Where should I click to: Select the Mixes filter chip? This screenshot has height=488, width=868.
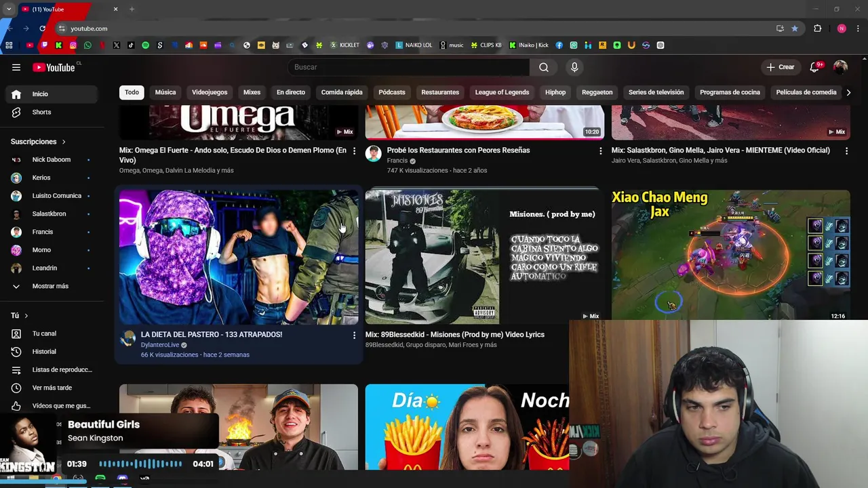[x=252, y=92]
